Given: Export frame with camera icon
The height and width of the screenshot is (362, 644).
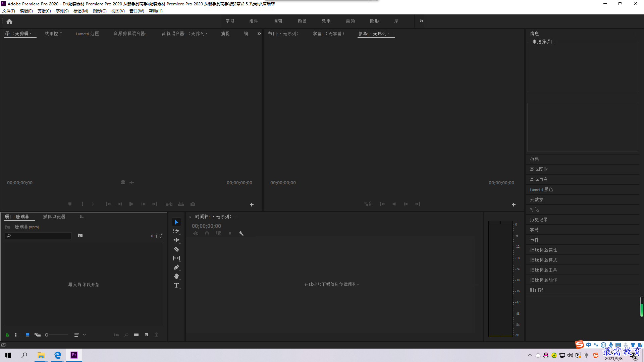Looking at the screenshot, I should pyautogui.click(x=193, y=204).
